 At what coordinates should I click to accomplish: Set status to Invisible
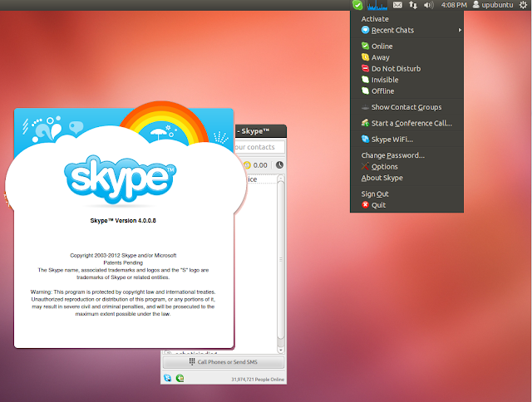coord(406,80)
